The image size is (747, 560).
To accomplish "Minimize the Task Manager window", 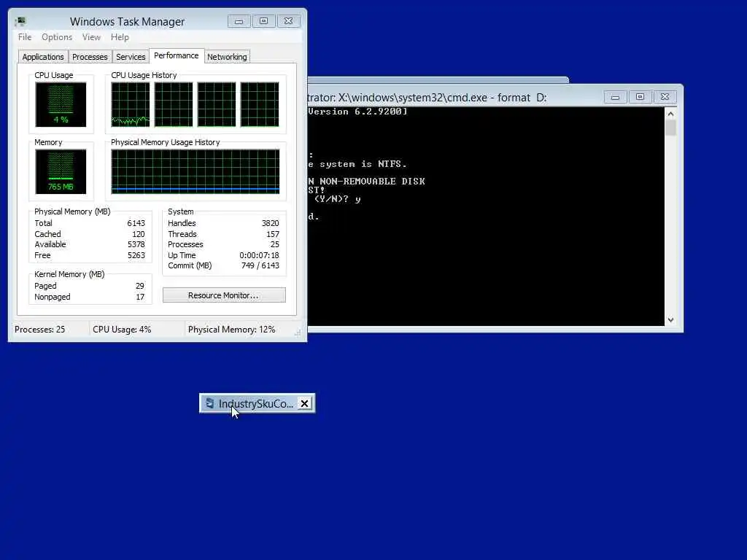I will tap(239, 21).
